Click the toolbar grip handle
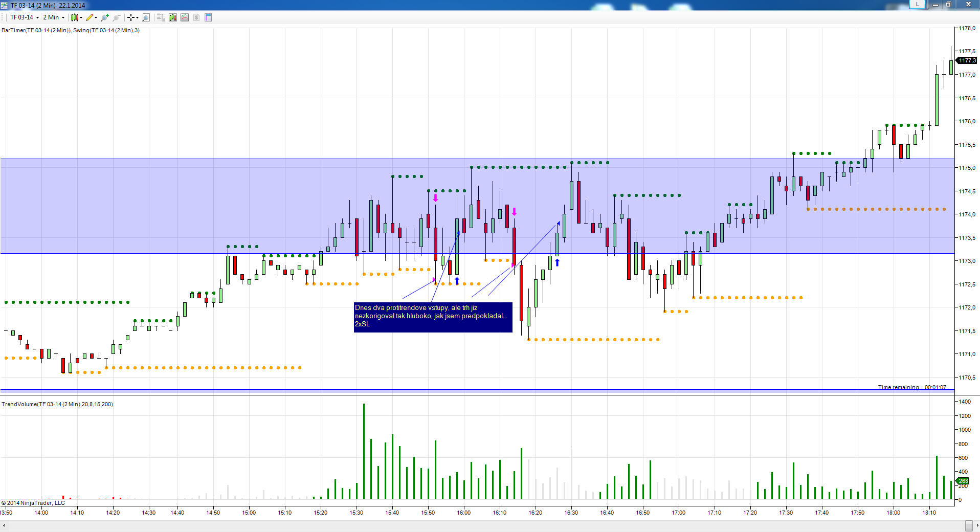 [3, 17]
